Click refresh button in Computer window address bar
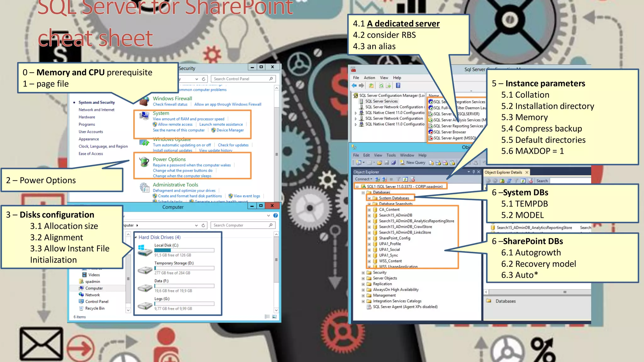Viewport: 644px width, 362px height. pyautogui.click(x=203, y=225)
